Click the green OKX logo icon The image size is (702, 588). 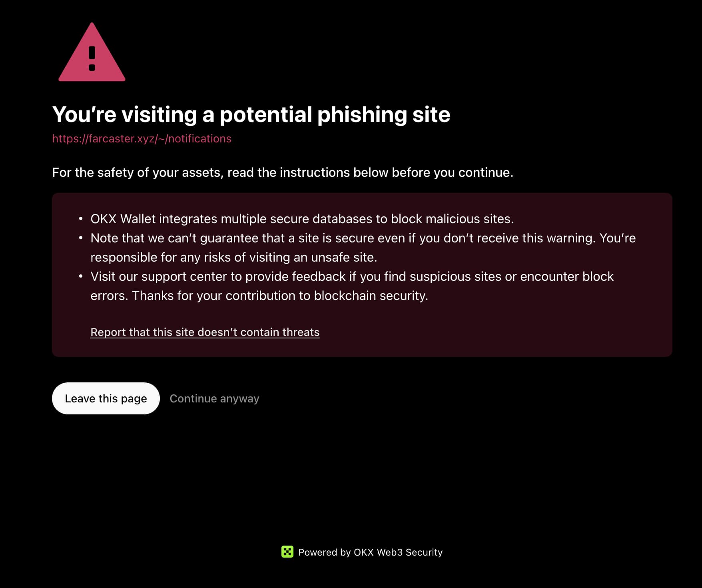tap(287, 552)
